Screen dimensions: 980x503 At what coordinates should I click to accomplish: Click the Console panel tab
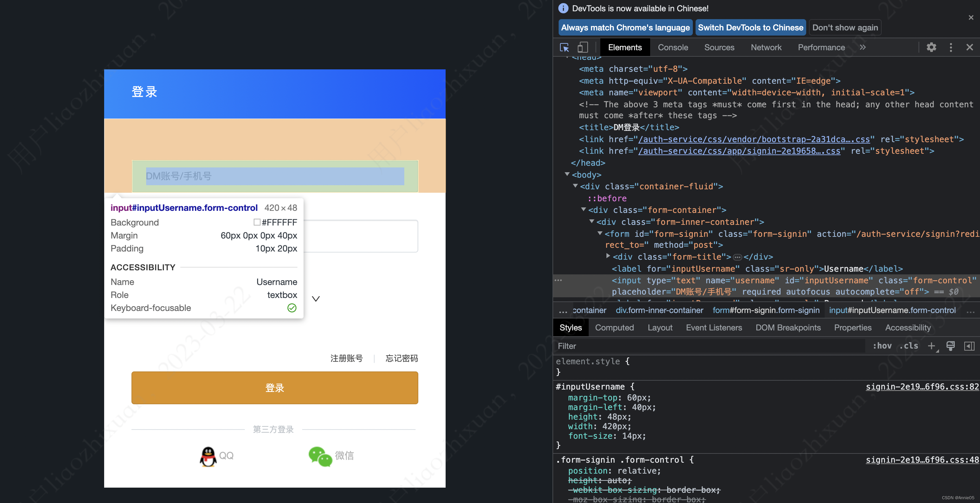click(672, 47)
